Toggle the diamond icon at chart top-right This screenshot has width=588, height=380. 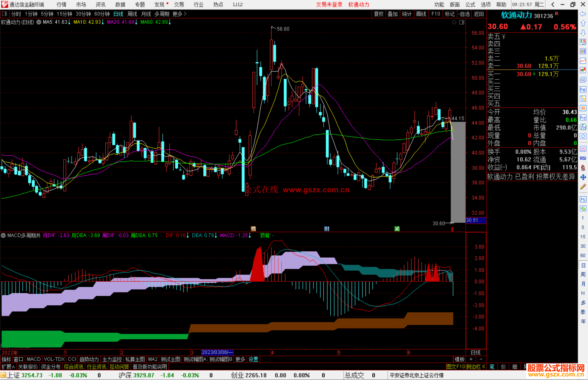coord(454,22)
